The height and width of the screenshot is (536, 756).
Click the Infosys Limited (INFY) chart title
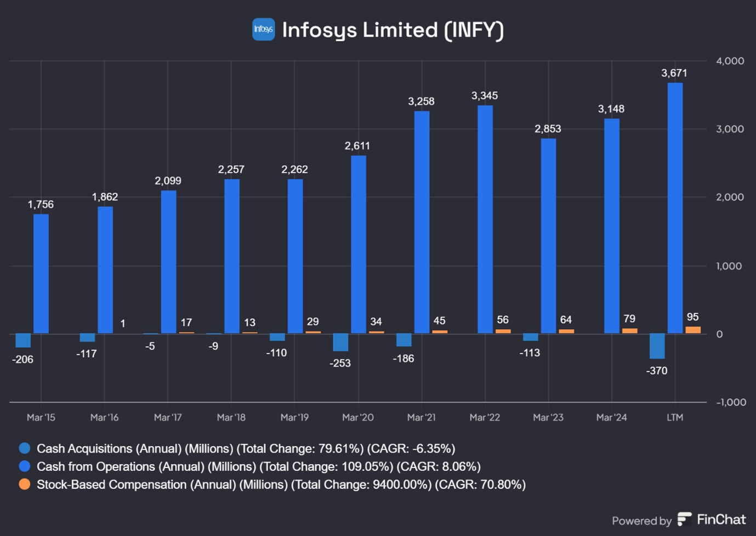click(x=393, y=30)
